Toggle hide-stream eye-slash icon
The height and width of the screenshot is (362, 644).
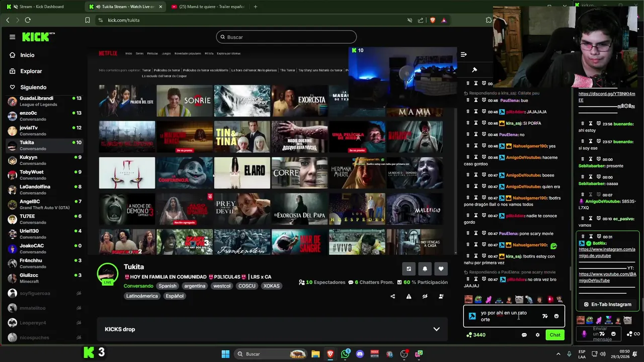coord(425,296)
